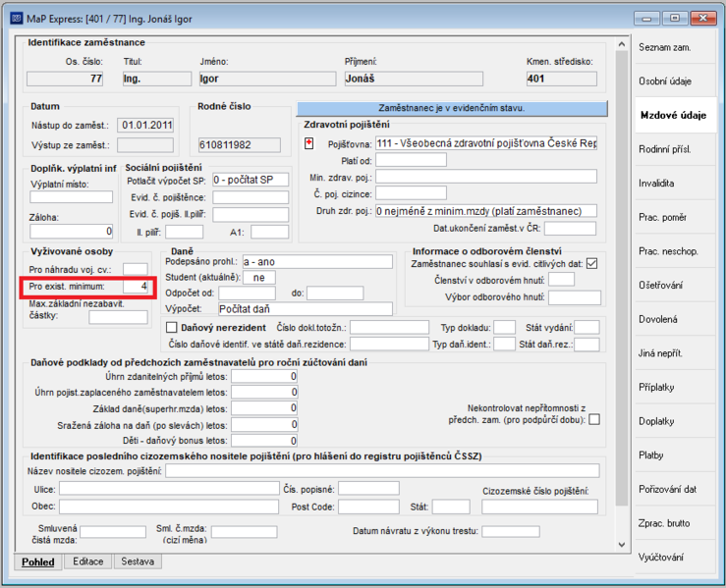Click the Pro náhradu voj. cv. field
This screenshot has width=726, height=588.
point(136,269)
